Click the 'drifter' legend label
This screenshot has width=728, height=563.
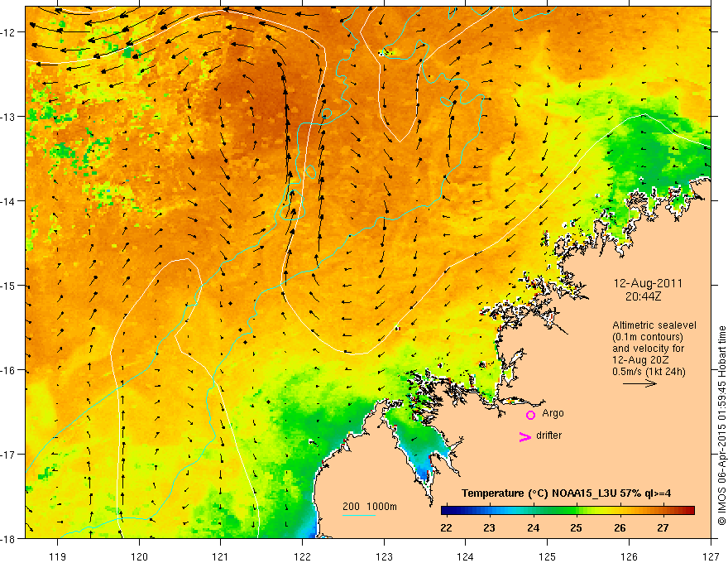(548, 435)
